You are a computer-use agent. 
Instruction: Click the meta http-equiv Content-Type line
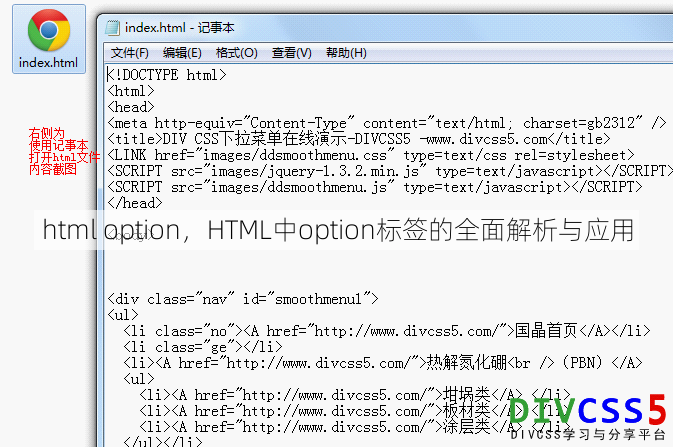386,123
